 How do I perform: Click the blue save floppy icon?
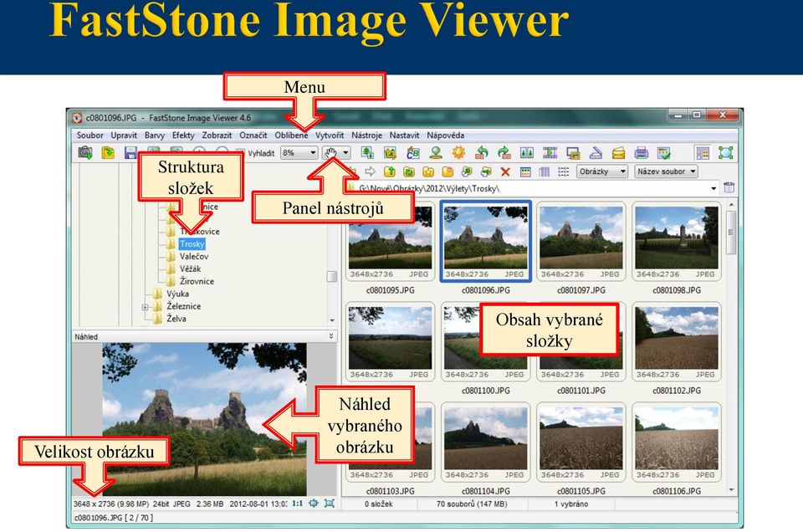coord(130,152)
